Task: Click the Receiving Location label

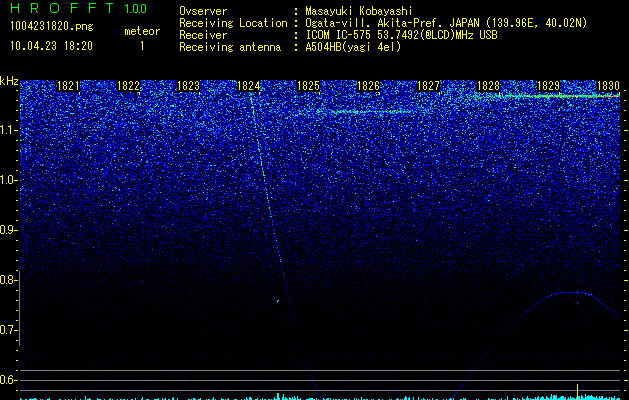Action: [233, 23]
